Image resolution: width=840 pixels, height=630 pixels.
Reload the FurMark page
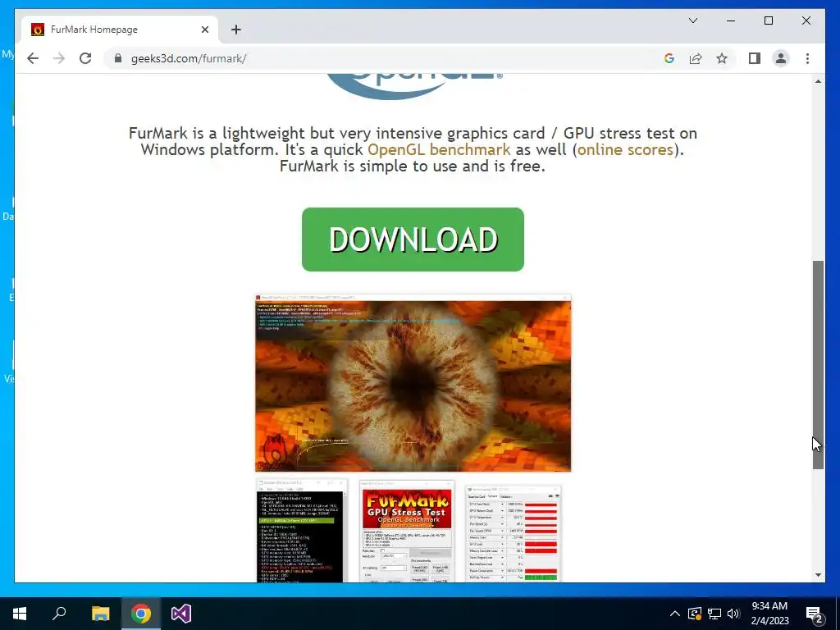pyautogui.click(x=85, y=58)
